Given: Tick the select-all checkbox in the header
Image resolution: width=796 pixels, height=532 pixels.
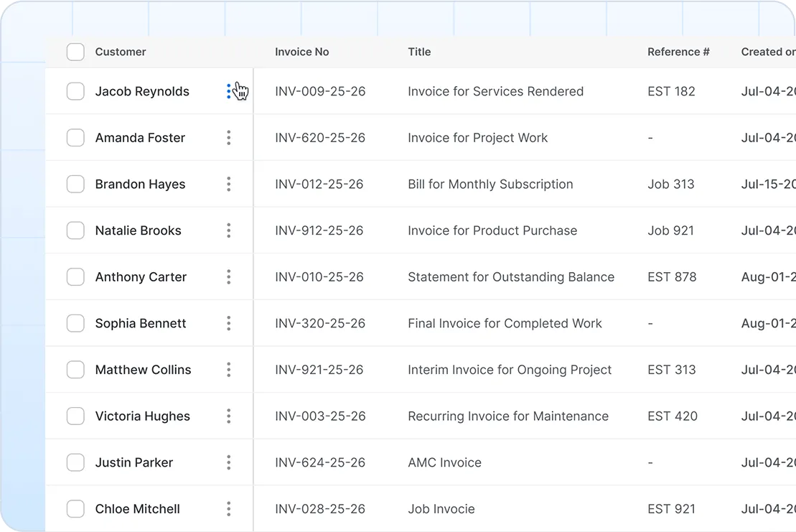Looking at the screenshot, I should [75, 52].
